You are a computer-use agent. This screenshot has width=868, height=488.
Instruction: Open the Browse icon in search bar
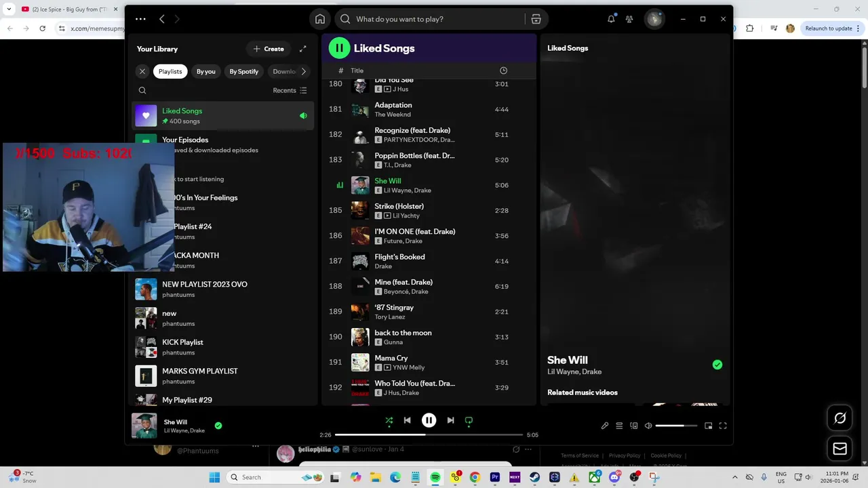click(x=536, y=19)
